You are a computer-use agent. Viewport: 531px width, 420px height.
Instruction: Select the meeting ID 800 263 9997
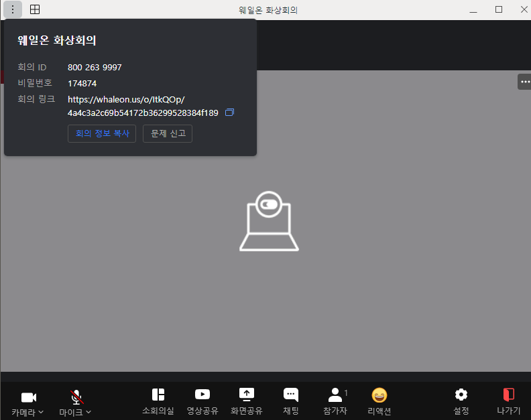(x=95, y=68)
